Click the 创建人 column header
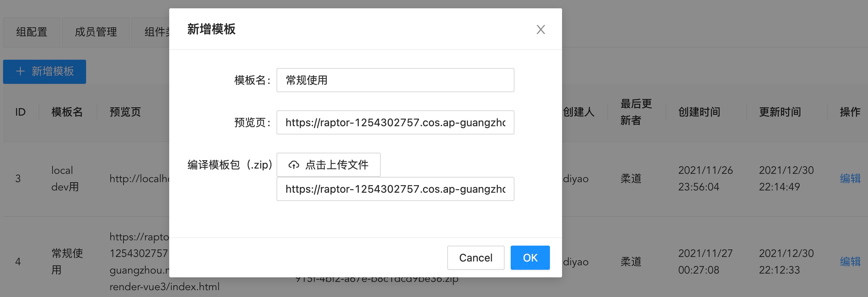This screenshot has width=868, height=297. pos(579,112)
